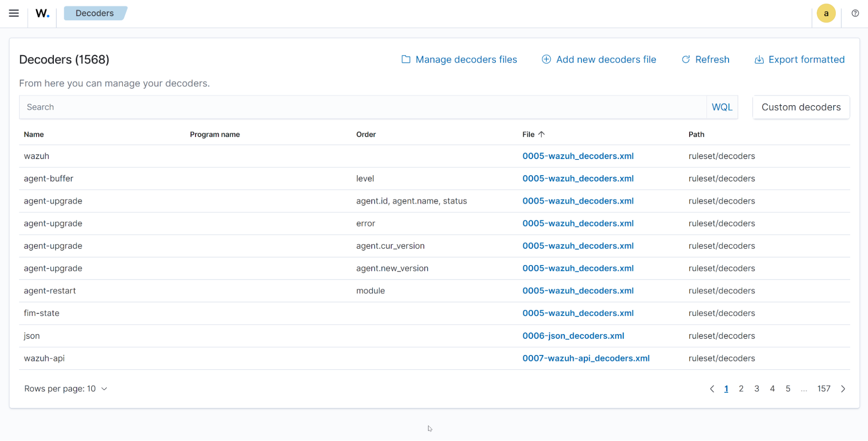The height and width of the screenshot is (441, 868).
Task: Click the plus icon for adding a decoders file
Action: [546, 59]
